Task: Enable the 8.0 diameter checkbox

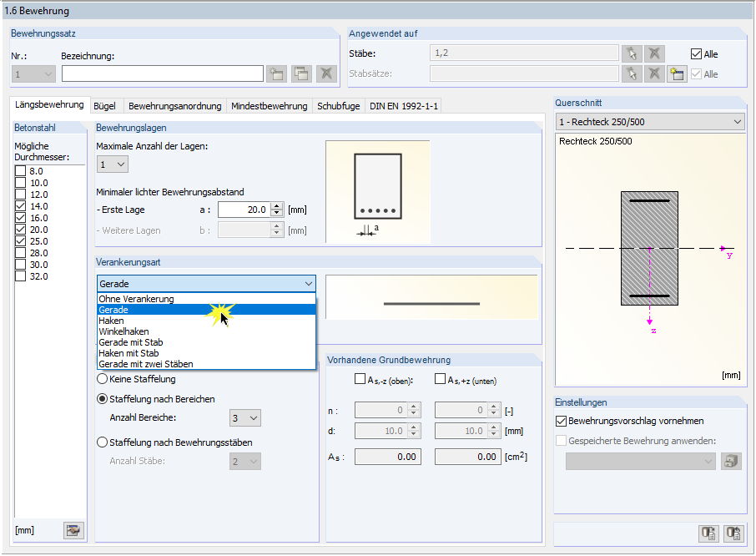Action: 19,169
